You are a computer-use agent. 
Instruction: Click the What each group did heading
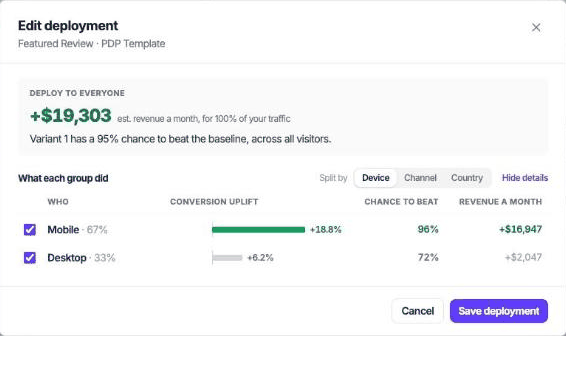tap(63, 178)
